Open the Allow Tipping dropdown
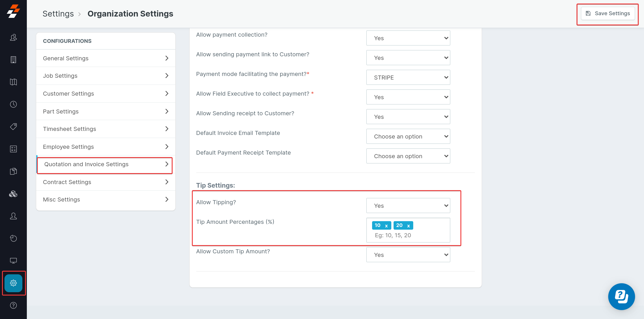 (x=408, y=206)
